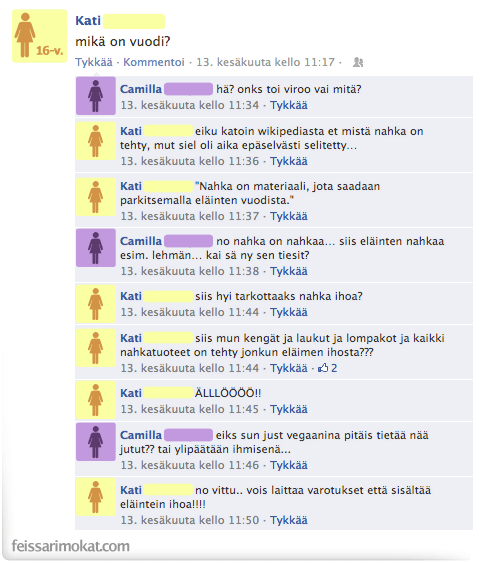
Task: Click Camilla's purple avatar on the viroo comment
Action: [x=95, y=96]
